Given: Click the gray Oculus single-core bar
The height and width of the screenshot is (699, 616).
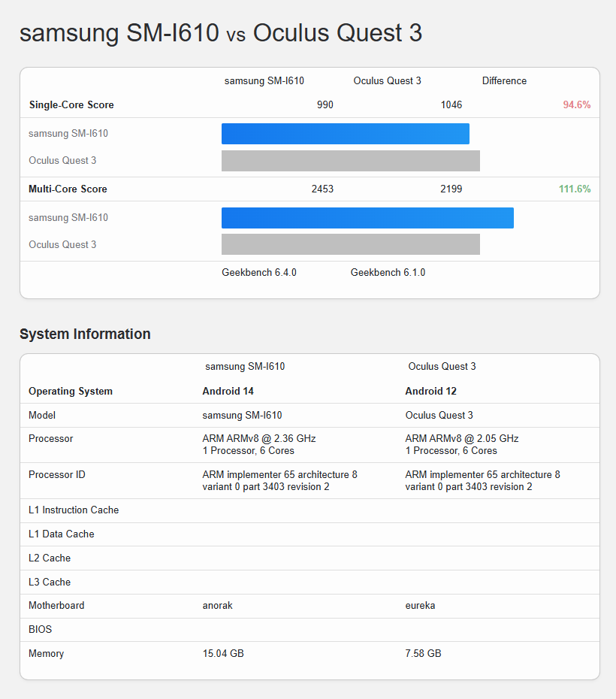Looking at the screenshot, I should tap(351, 161).
